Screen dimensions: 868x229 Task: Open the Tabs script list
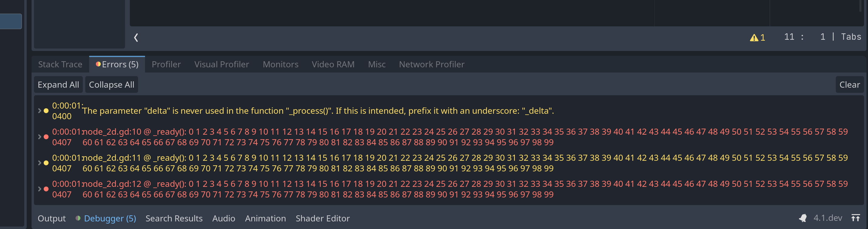(851, 37)
